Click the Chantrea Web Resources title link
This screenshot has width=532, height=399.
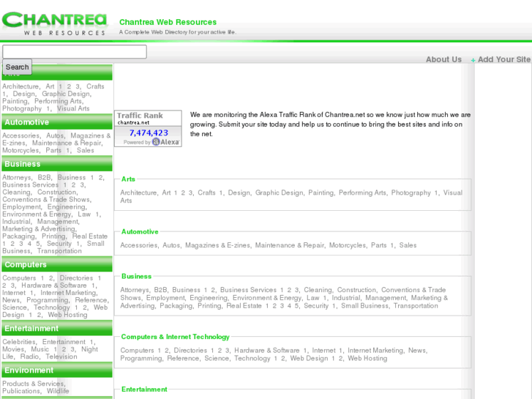tap(168, 22)
